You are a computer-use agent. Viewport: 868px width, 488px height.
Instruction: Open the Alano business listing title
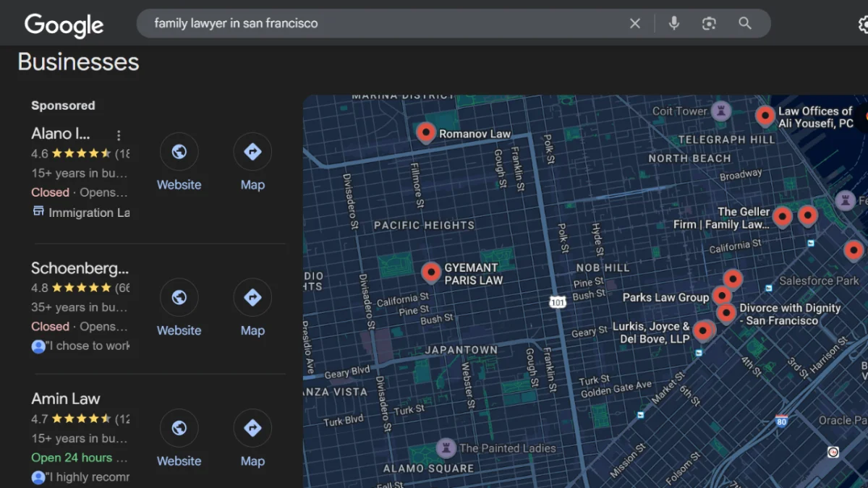61,134
